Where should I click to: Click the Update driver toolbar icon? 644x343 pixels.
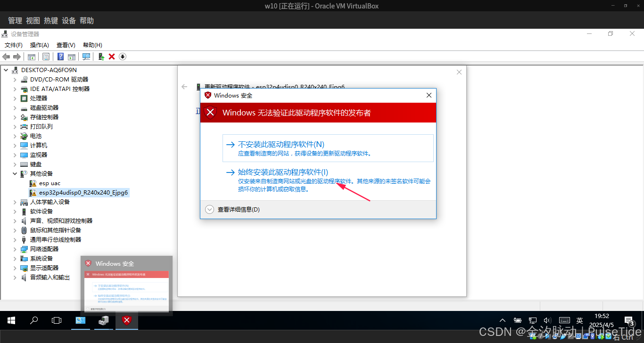101,57
